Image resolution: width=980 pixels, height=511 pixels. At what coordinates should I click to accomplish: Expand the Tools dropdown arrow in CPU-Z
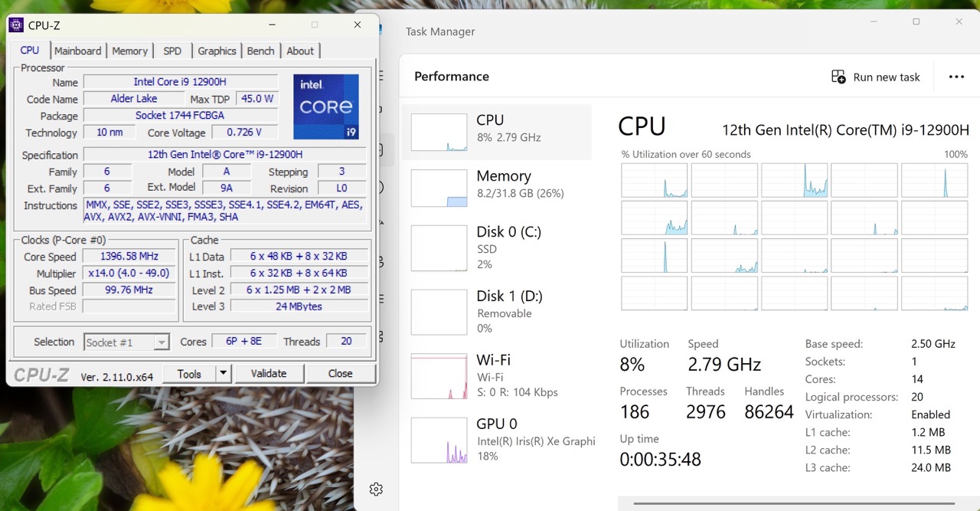(223, 374)
